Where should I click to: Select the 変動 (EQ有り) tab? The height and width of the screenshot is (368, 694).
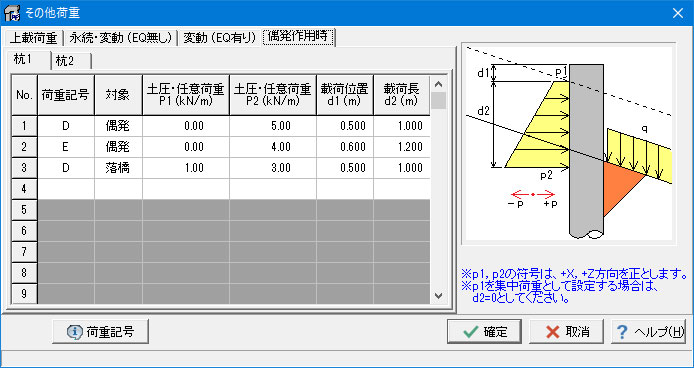(x=220, y=38)
